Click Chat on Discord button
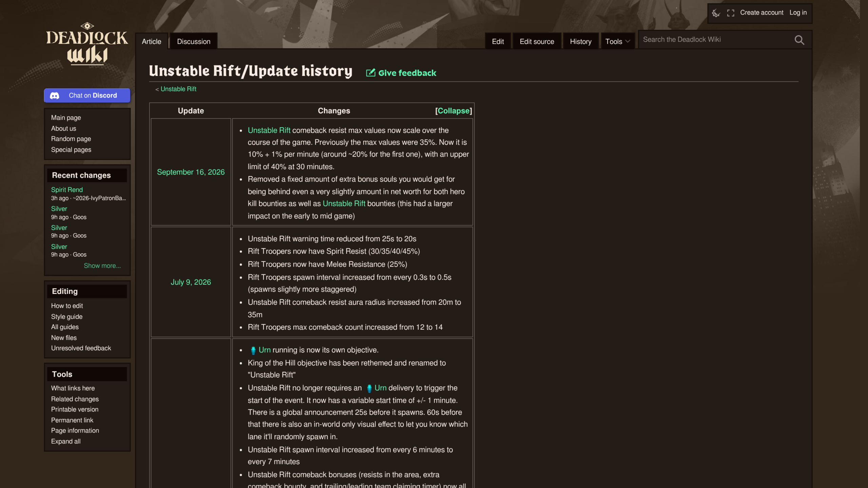The height and width of the screenshot is (488, 868). pyautogui.click(x=87, y=96)
